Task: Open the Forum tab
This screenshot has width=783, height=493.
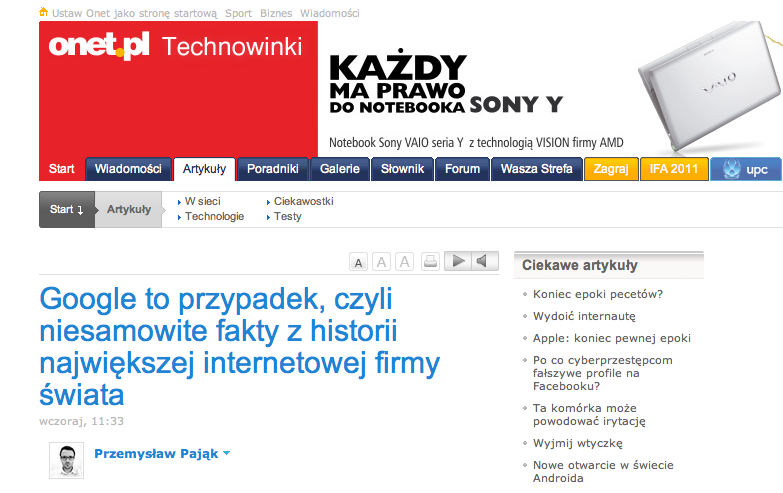Action: click(x=462, y=169)
